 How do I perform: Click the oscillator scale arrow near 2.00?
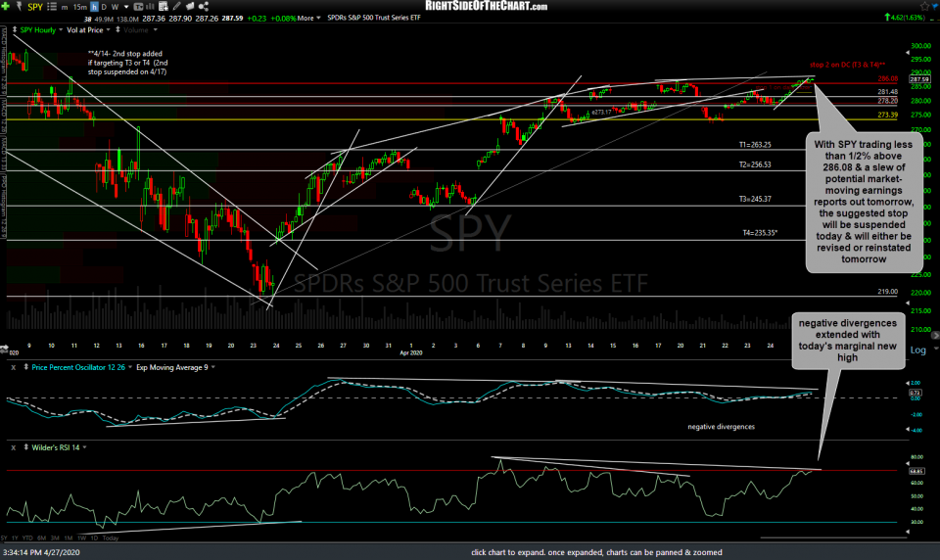(x=906, y=383)
